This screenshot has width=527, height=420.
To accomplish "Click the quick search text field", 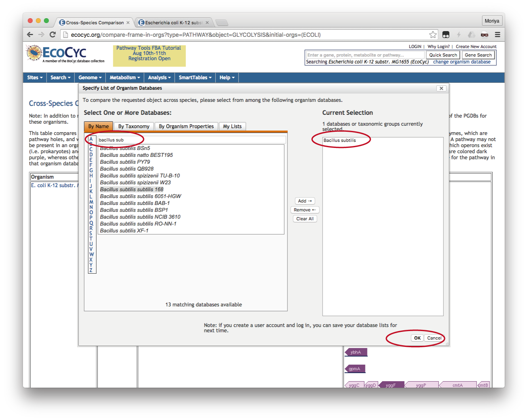I will tap(365, 55).
